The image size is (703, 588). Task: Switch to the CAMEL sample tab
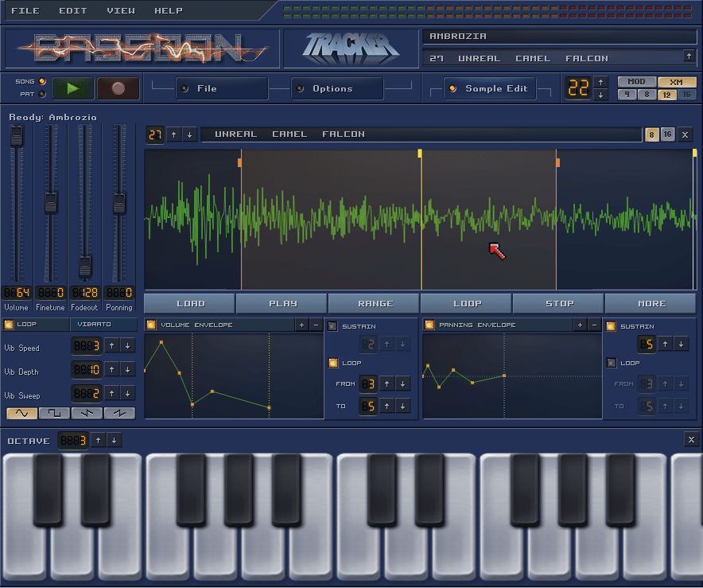(289, 134)
